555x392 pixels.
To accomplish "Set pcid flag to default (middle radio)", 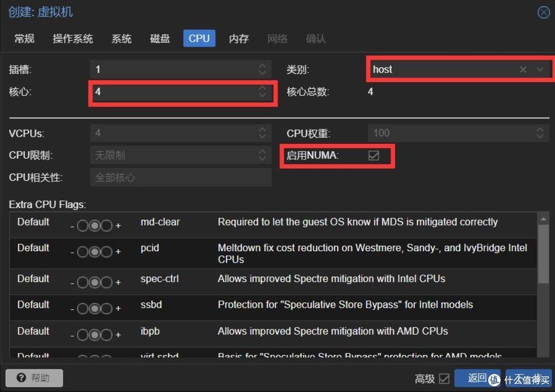I will pos(95,252).
